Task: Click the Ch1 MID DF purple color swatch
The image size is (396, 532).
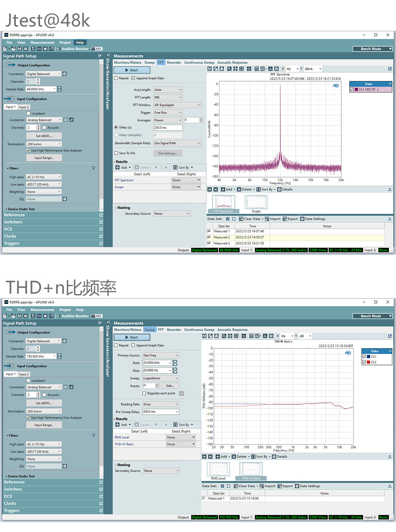Action: (356, 89)
